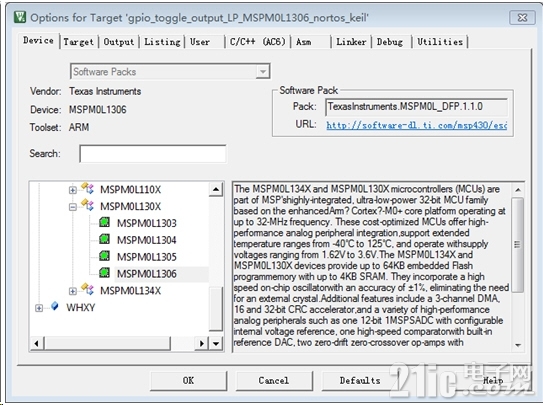Expand the WHXY vendor node

(x=39, y=308)
